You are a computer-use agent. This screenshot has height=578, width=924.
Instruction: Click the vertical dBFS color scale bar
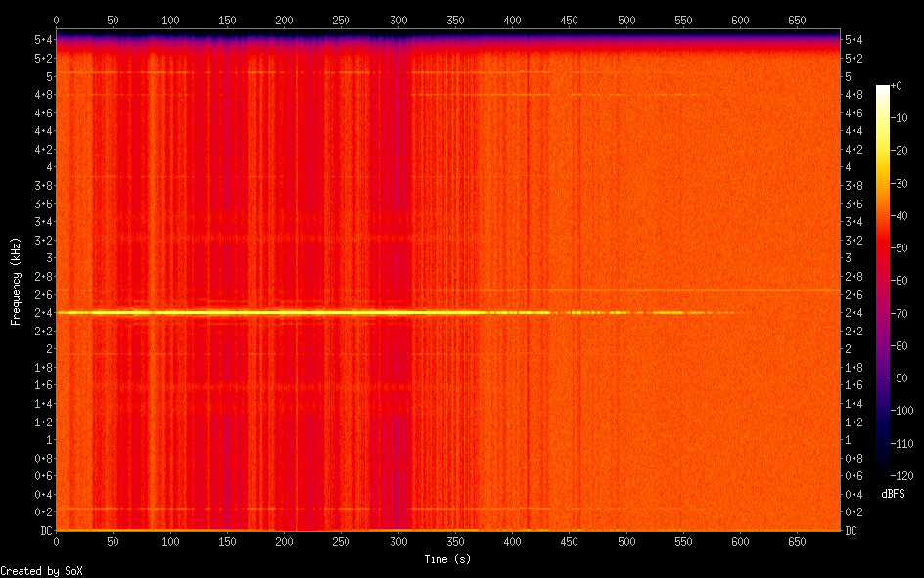[x=883, y=281]
